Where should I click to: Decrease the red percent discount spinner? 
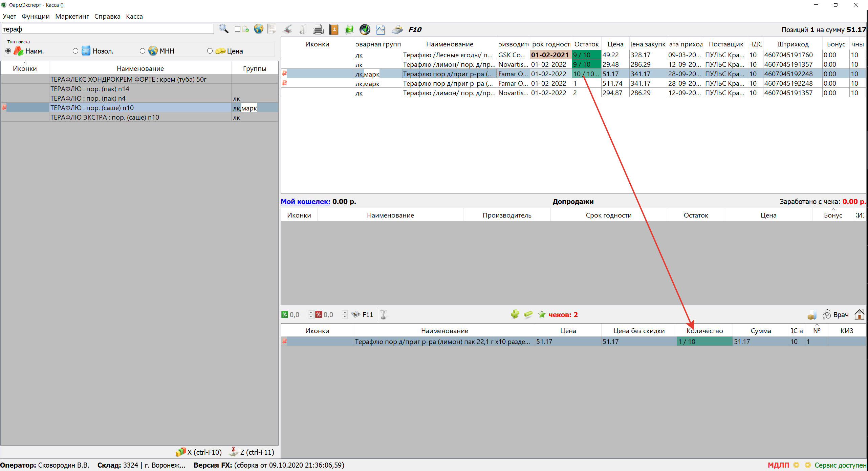click(345, 317)
